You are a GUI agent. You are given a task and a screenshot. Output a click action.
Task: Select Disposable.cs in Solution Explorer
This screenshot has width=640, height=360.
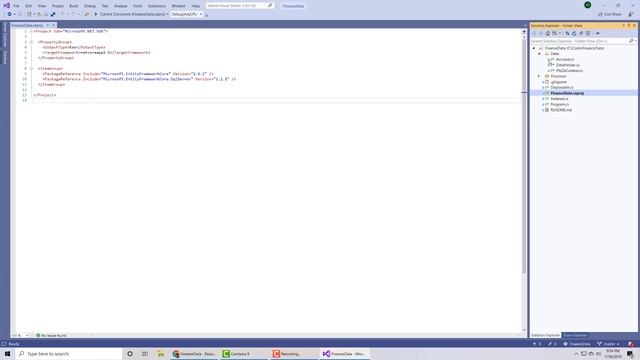[x=562, y=88]
